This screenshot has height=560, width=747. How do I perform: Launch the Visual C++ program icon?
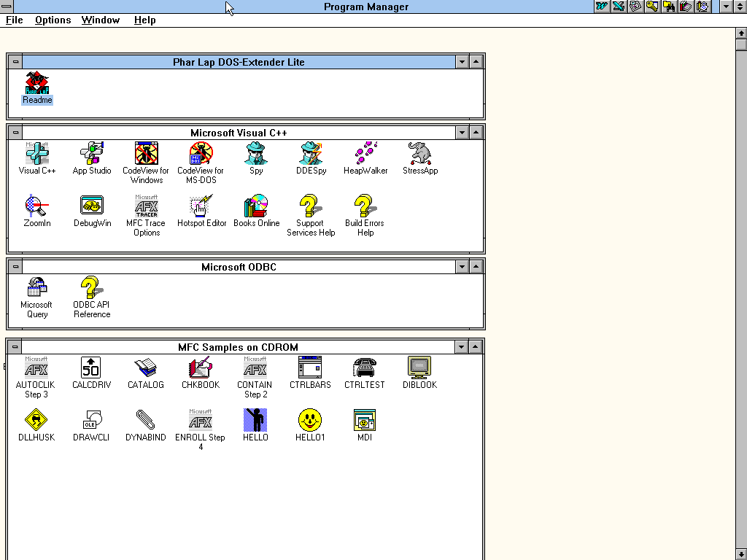click(x=37, y=153)
